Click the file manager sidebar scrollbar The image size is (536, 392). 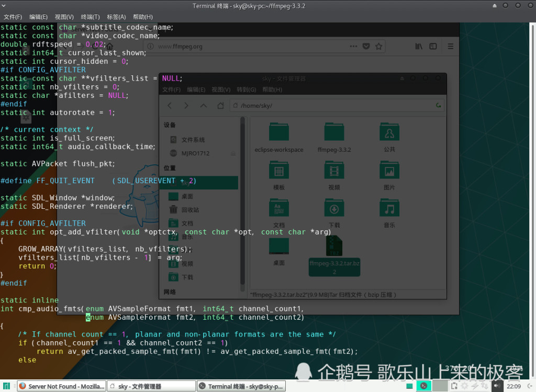point(242,201)
